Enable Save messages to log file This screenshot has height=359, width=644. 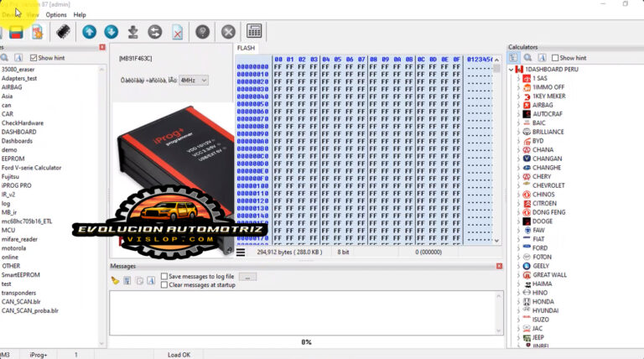[x=164, y=276]
